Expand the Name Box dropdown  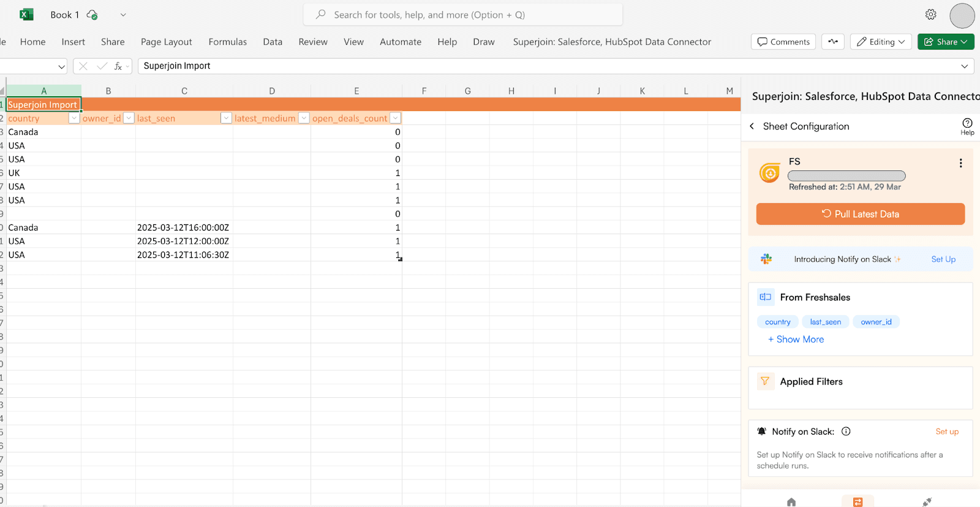click(x=61, y=66)
